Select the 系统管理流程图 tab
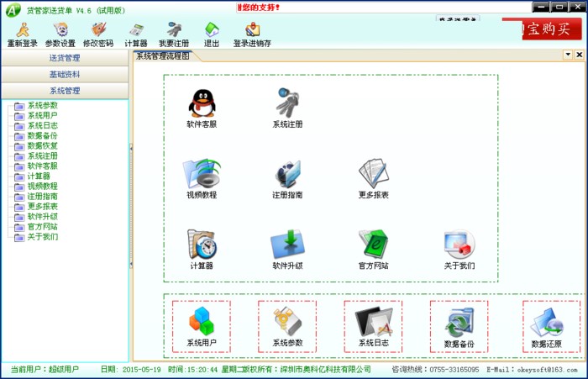Image resolution: width=588 pixels, height=379 pixels. click(x=163, y=56)
